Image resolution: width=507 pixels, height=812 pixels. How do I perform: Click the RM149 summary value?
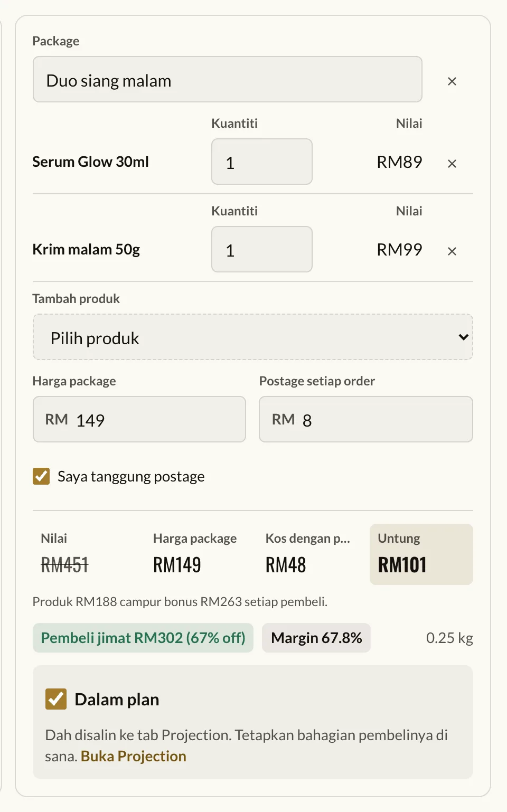point(177,565)
